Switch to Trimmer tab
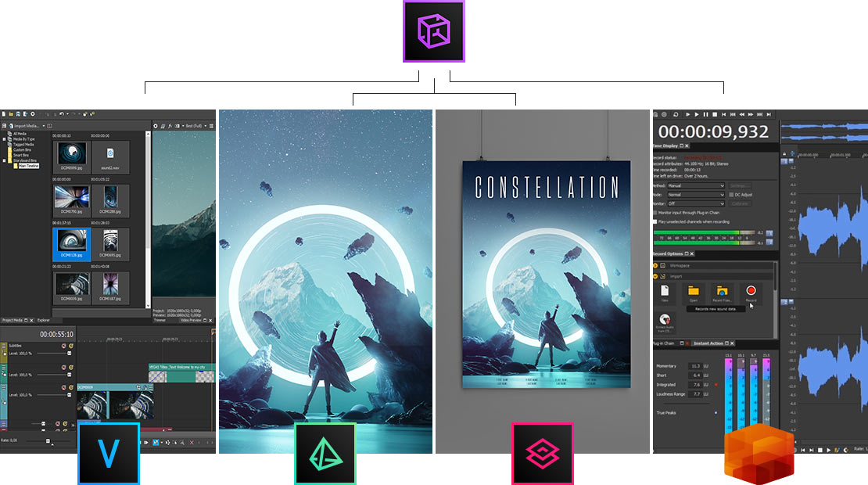 coord(160,320)
